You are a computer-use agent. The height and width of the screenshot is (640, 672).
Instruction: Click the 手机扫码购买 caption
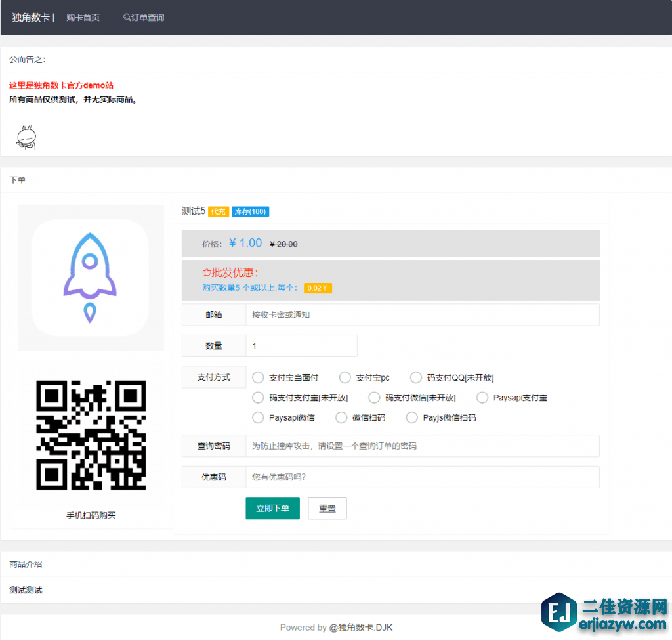tap(91, 515)
